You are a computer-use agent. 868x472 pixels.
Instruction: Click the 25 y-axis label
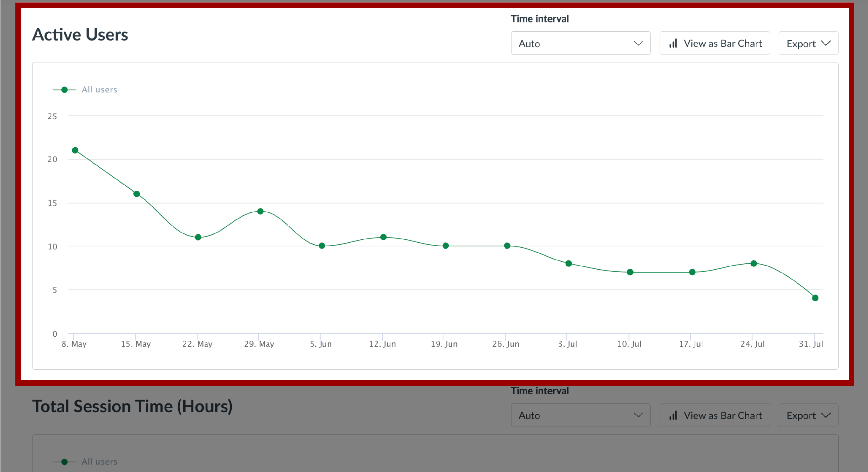tap(52, 117)
